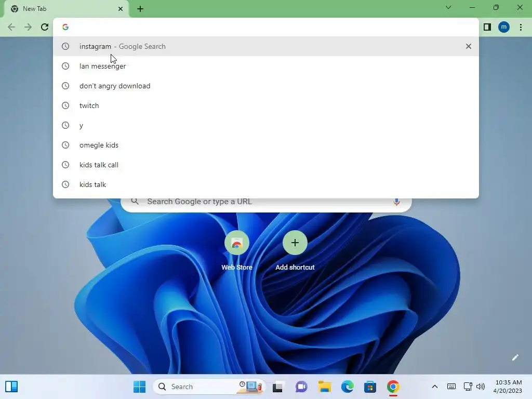Choose the 'instagram' search suggestion
This screenshot has height=399, width=532.
pyautogui.click(x=266, y=46)
